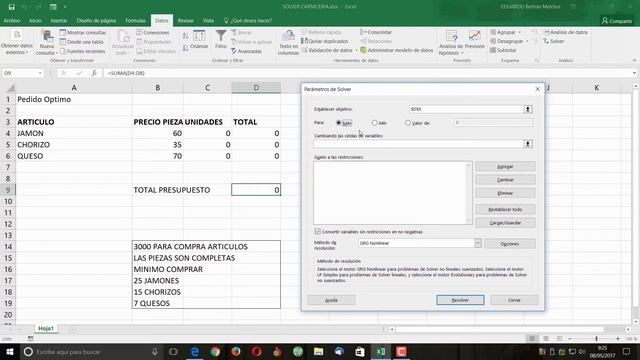Open Firefox from the taskbar
The width and height of the screenshot is (640, 360).
[x=236, y=351]
